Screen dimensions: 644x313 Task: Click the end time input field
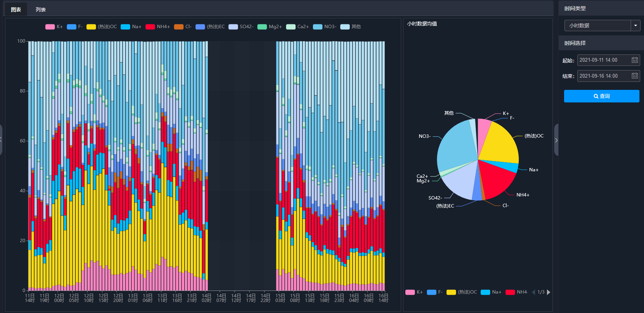pos(609,76)
